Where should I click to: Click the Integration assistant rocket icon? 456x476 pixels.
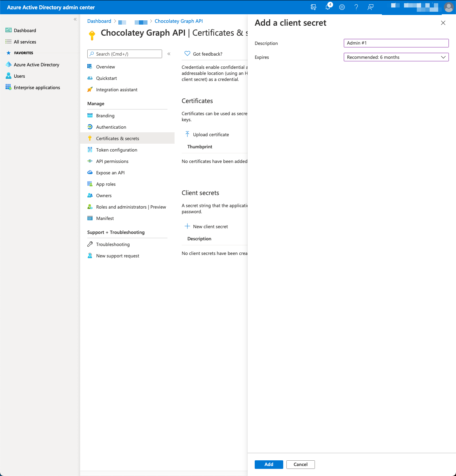point(90,89)
